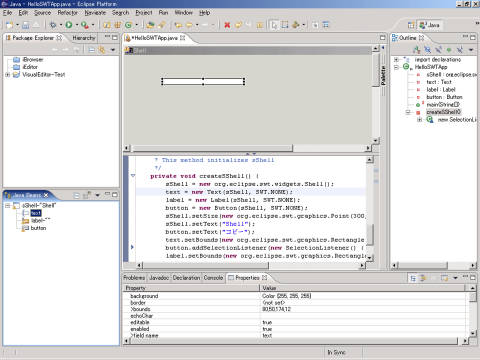The width and height of the screenshot is (480, 360).
Task: Switch to the Hierarchy tab
Action: pos(84,38)
